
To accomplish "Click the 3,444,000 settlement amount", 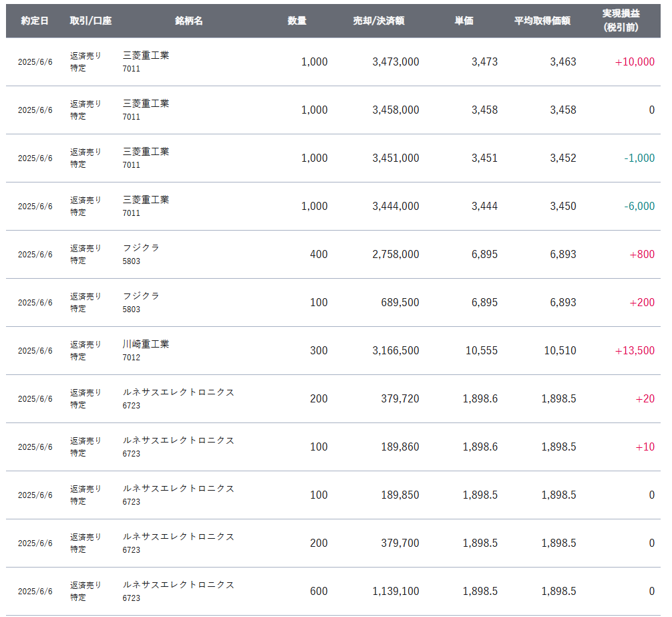I will [x=395, y=206].
